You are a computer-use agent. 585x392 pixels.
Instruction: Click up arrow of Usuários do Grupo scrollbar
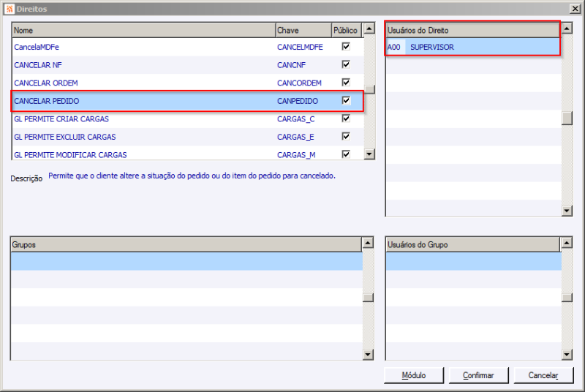point(567,243)
